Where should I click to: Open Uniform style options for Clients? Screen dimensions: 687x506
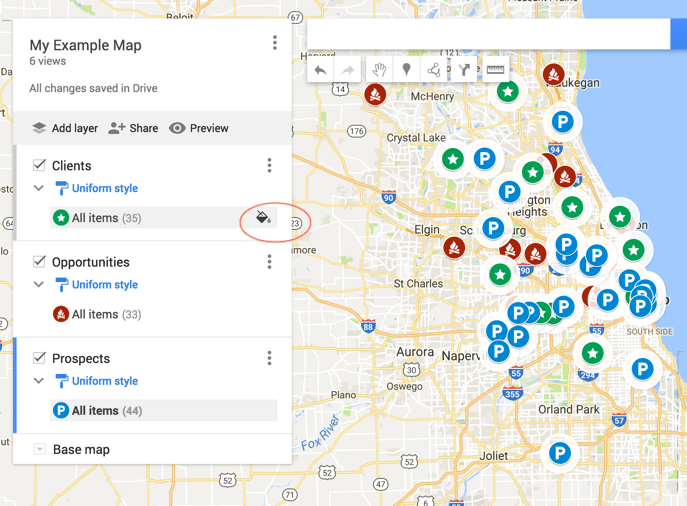(105, 188)
